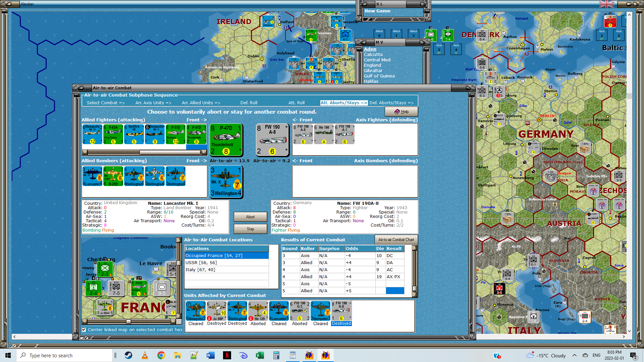Select Central Med in the M V list

[377, 60]
